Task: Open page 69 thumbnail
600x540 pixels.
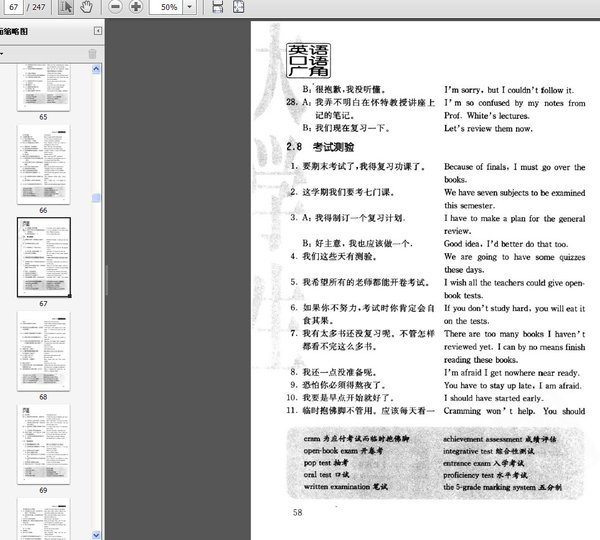Action: [43, 445]
